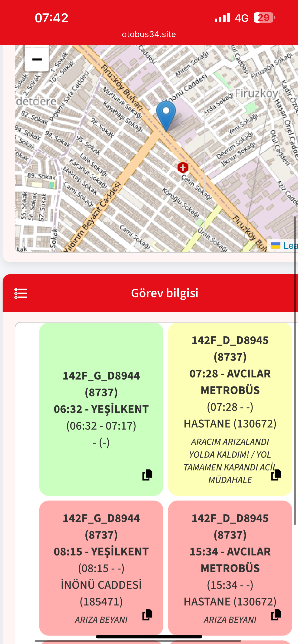Click the ARACIM ARIZALANDI message text
This screenshot has width=298, height=644.
230,461
